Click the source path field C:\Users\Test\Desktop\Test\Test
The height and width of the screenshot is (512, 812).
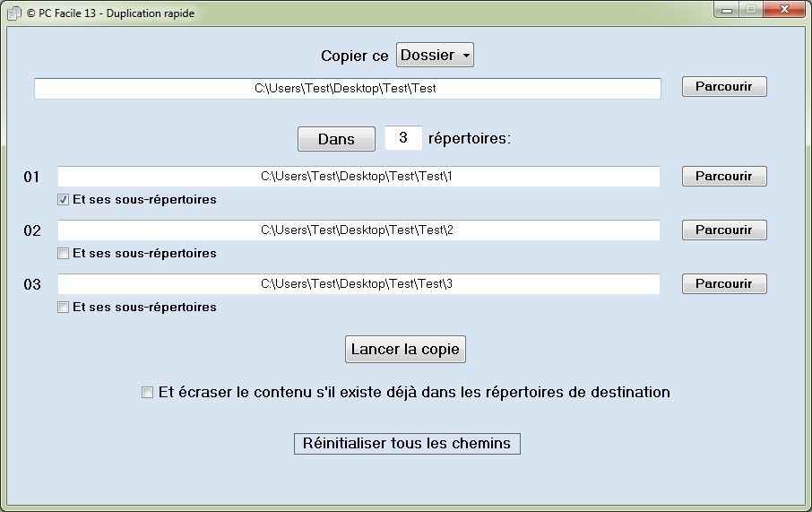point(348,89)
